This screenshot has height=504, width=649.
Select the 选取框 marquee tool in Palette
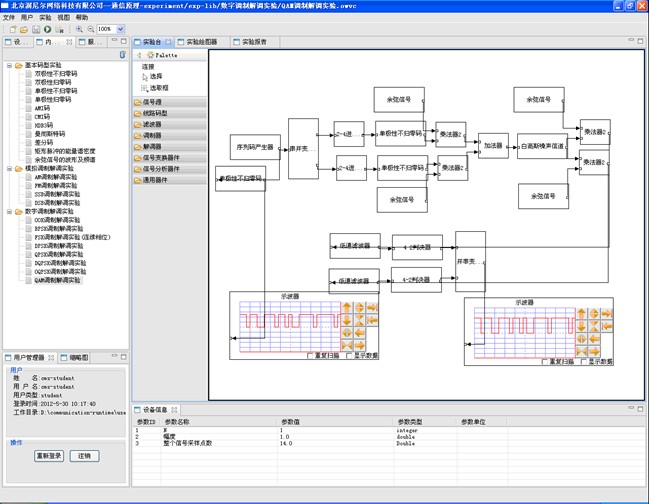point(157,87)
